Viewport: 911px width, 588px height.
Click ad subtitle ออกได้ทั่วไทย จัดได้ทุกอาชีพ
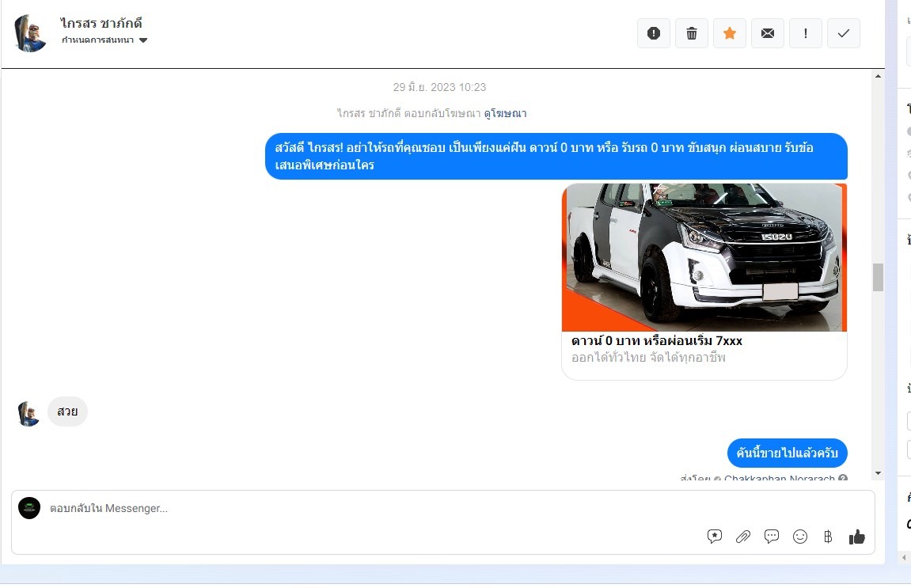[x=648, y=358]
